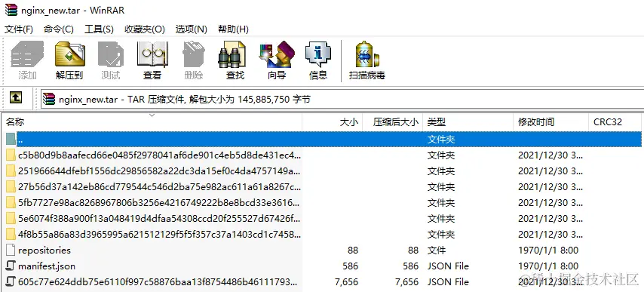644x292 pixels.
Task: Show archive Info (信息) icon
Action: pos(318,54)
